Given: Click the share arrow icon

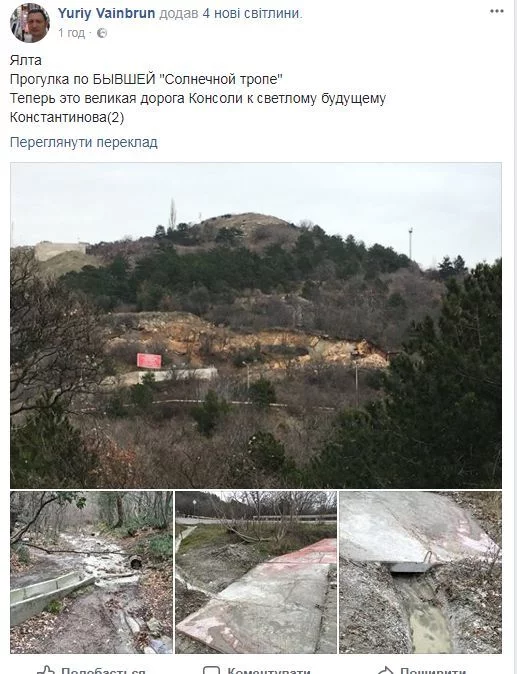Looking at the screenshot, I should coord(385,670).
